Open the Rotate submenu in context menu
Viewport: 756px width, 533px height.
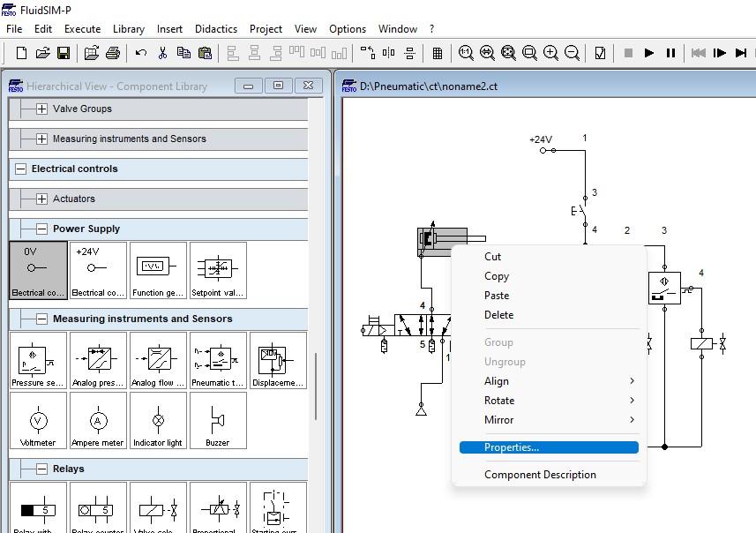549,401
